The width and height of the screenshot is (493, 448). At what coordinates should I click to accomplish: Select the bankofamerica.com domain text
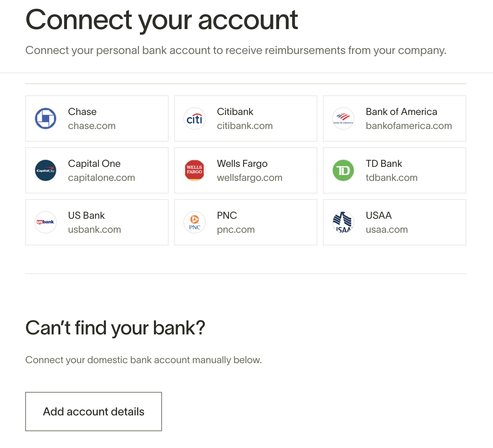409,126
